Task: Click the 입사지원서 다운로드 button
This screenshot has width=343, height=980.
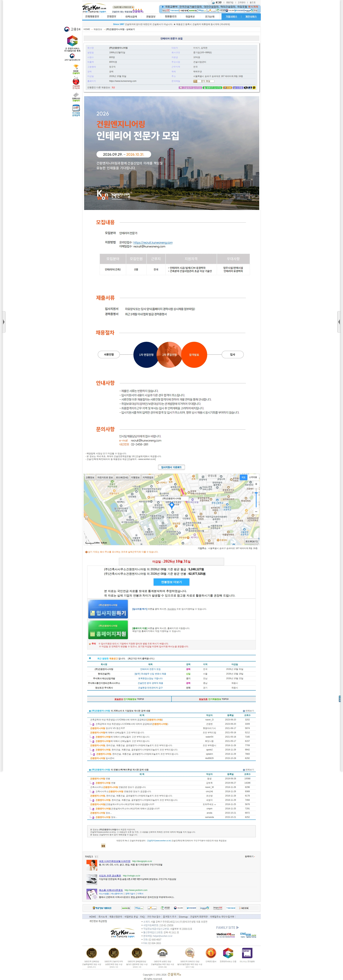Action: point(171,467)
